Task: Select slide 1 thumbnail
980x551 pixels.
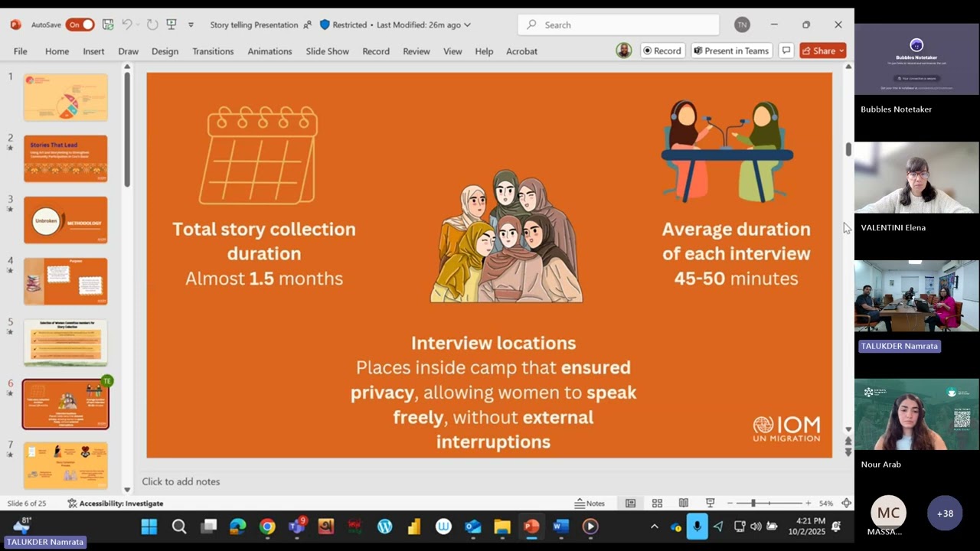Action: coord(66,97)
